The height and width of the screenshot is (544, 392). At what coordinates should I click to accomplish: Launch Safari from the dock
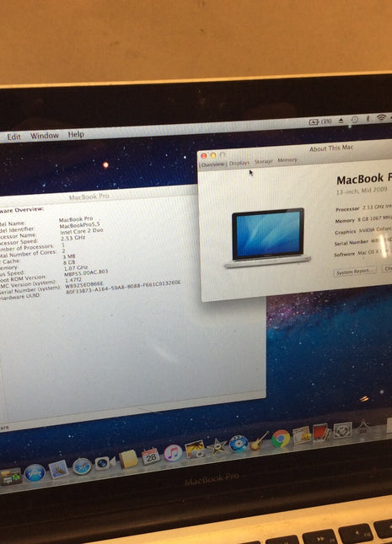[x=82, y=466]
